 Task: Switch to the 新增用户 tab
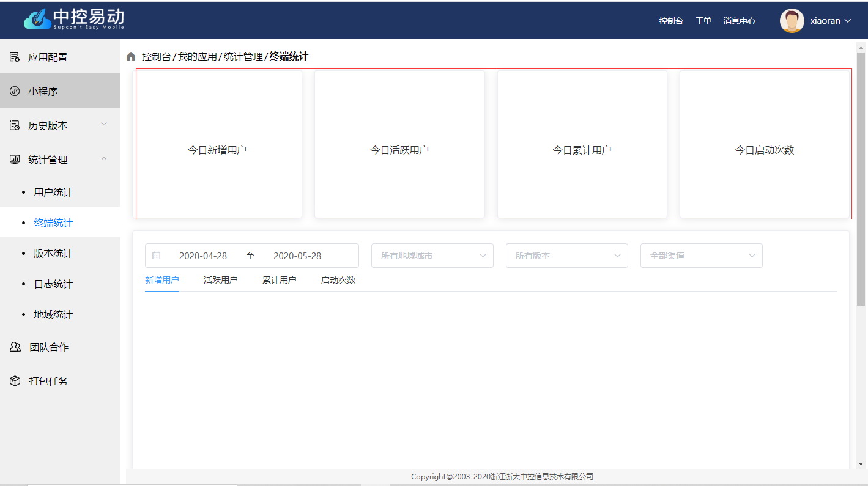(162, 280)
